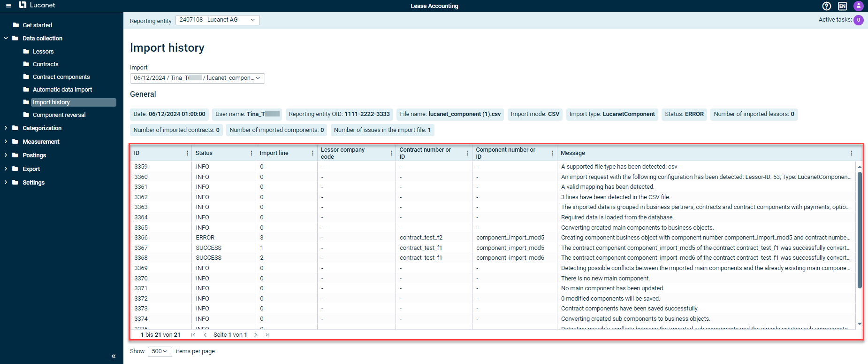Sort by ID column header
This screenshot has height=364, width=868.
137,153
